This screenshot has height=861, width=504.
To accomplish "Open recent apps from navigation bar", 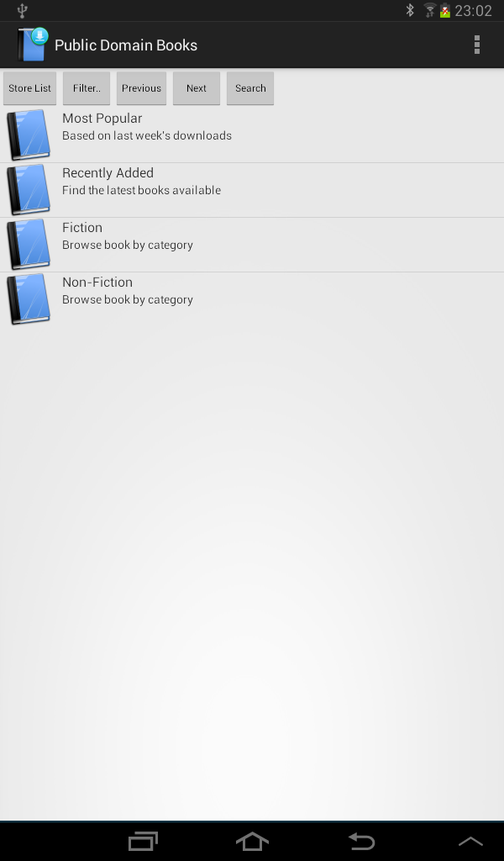I will [x=143, y=841].
